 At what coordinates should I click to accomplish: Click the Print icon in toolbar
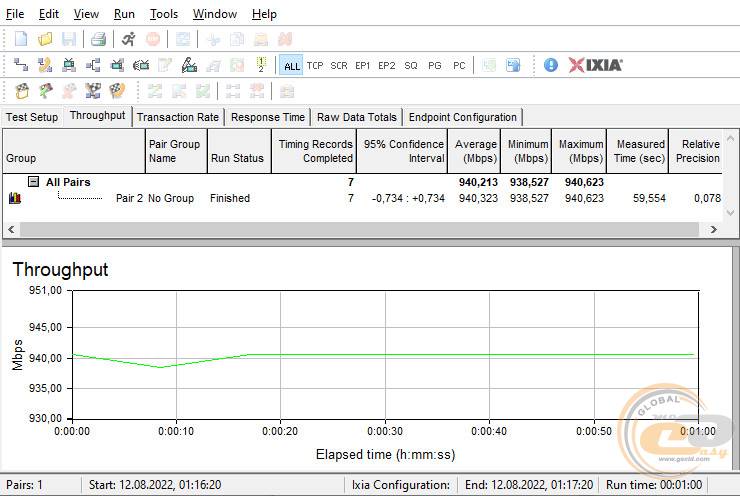tap(98, 40)
